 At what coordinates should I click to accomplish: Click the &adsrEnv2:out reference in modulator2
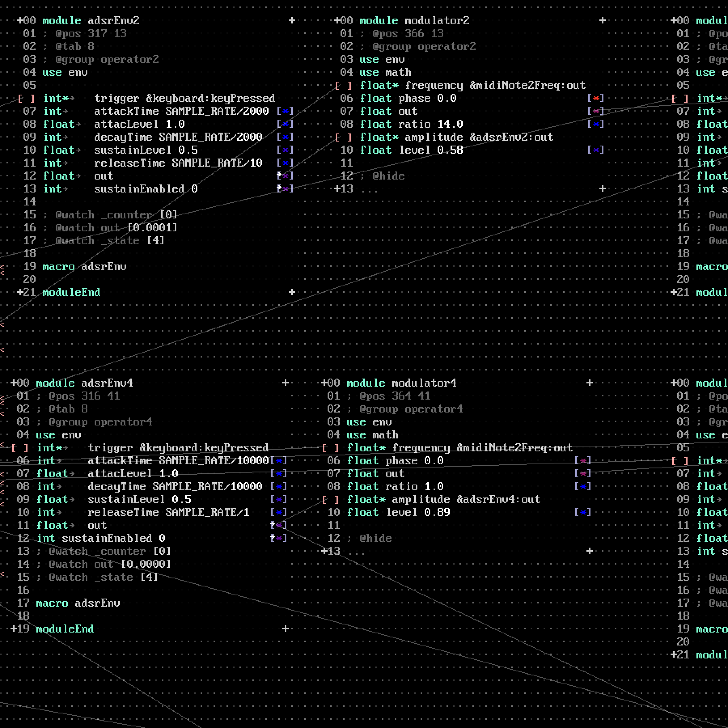coord(511,137)
